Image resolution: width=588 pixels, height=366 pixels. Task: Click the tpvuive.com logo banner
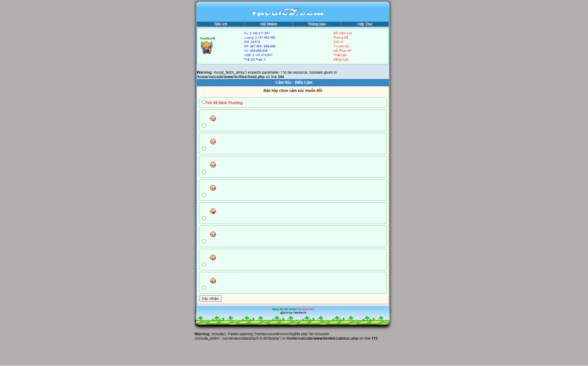pos(287,13)
